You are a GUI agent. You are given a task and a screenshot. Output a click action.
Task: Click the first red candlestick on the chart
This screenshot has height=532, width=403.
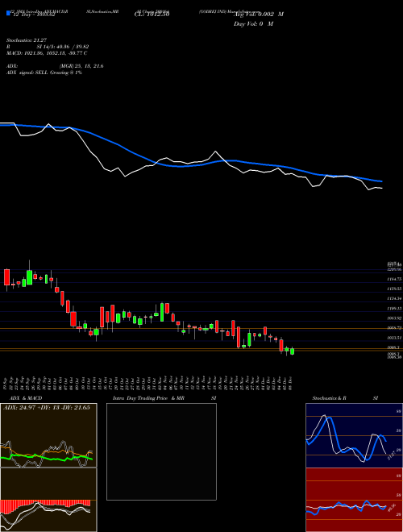point(6,277)
